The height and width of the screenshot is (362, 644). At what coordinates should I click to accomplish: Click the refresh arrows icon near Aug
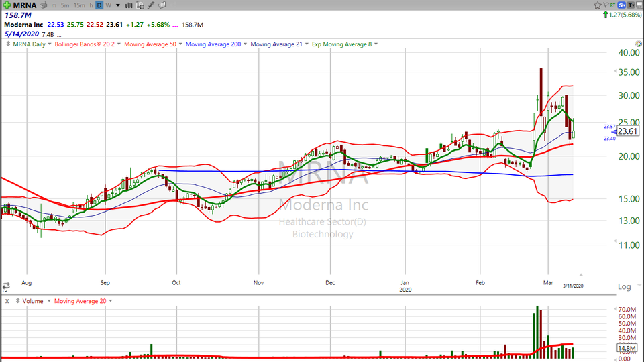6,286
